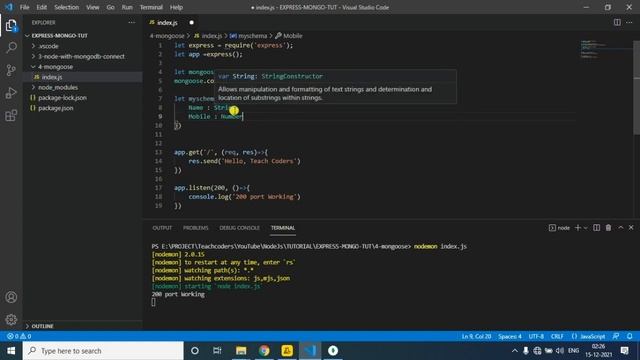
Task: Expand the 3-node-with-mongodb-connect folder
Action: 33,56
